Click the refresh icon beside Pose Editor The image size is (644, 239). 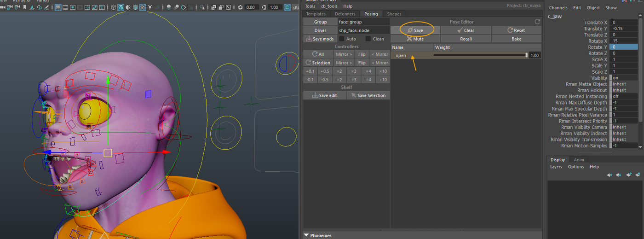point(537,22)
